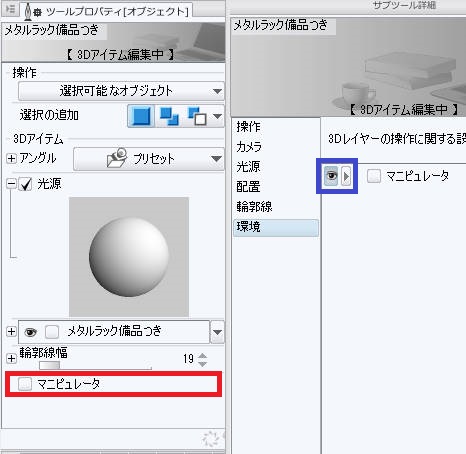Select the 輪郭線 category
This screenshot has width=466, height=454.
[x=254, y=207]
